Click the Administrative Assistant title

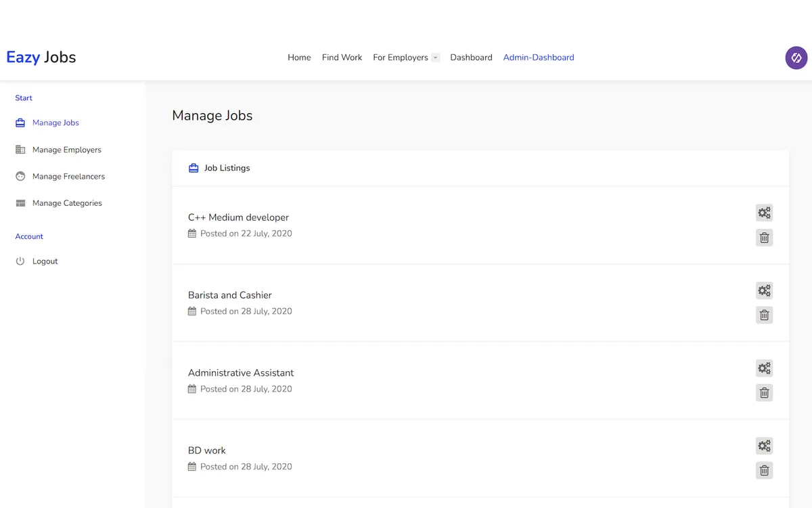[241, 373]
